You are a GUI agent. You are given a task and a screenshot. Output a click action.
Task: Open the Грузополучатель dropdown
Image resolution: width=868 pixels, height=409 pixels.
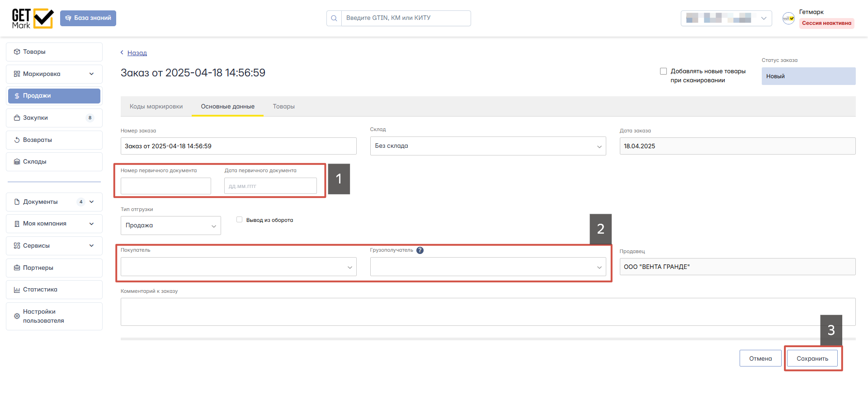click(488, 267)
